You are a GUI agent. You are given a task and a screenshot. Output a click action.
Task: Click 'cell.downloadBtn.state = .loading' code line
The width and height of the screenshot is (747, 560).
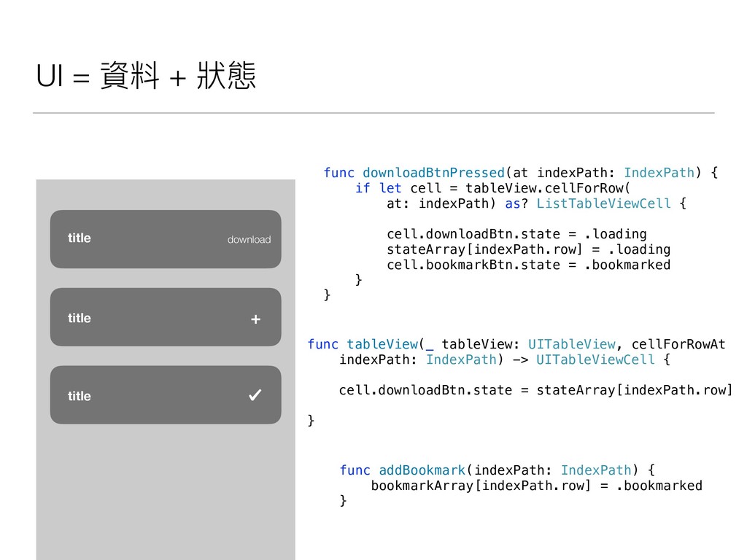tap(516, 234)
